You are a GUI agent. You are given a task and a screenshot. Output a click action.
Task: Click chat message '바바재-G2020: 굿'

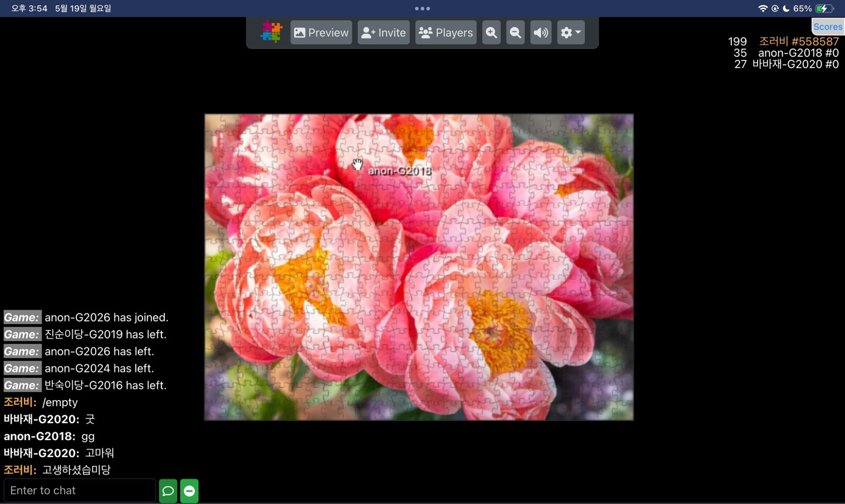tap(49, 420)
